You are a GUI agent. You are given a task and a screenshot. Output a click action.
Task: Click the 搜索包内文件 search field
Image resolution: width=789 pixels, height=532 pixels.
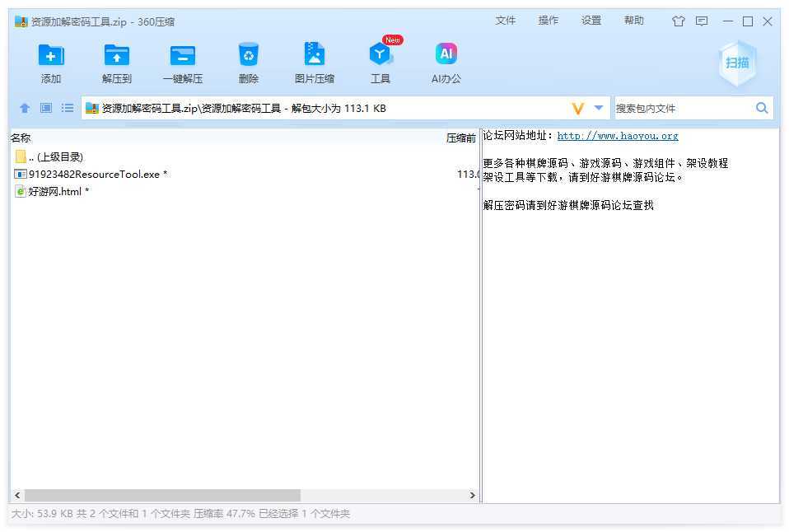[x=682, y=108]
